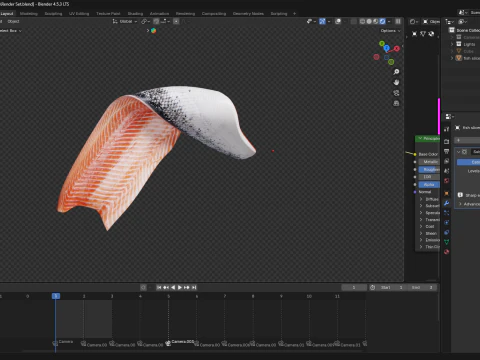This screenshot has height=360, width=480.
Task: Open the viewport Options dropdown
Action: tap(391, 31)
